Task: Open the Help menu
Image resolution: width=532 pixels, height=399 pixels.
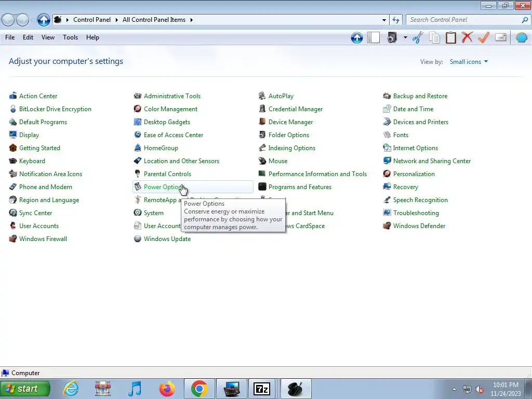Action: [92, 37]
